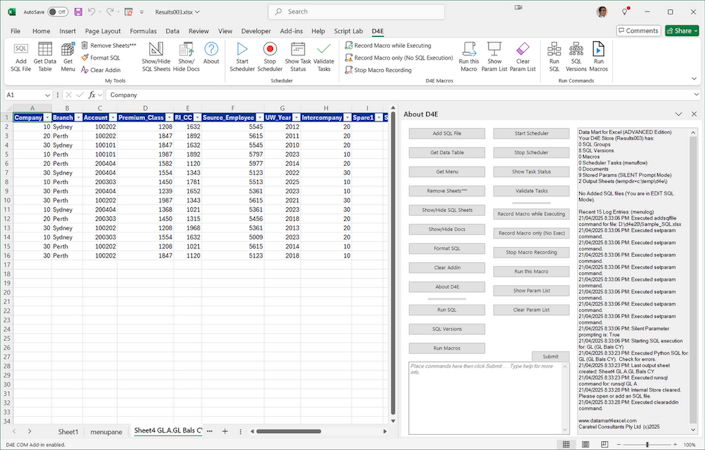Select Remove Sheets*** in My Tools
The height and width of the screenshot is (450, 705).
108,45
